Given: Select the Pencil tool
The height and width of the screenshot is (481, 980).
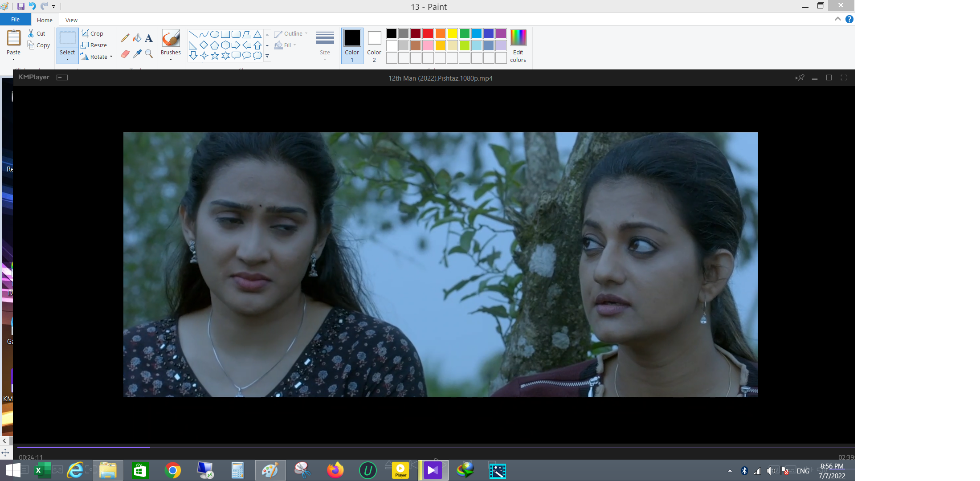Looking at the screenshot, I should point(125,38).
